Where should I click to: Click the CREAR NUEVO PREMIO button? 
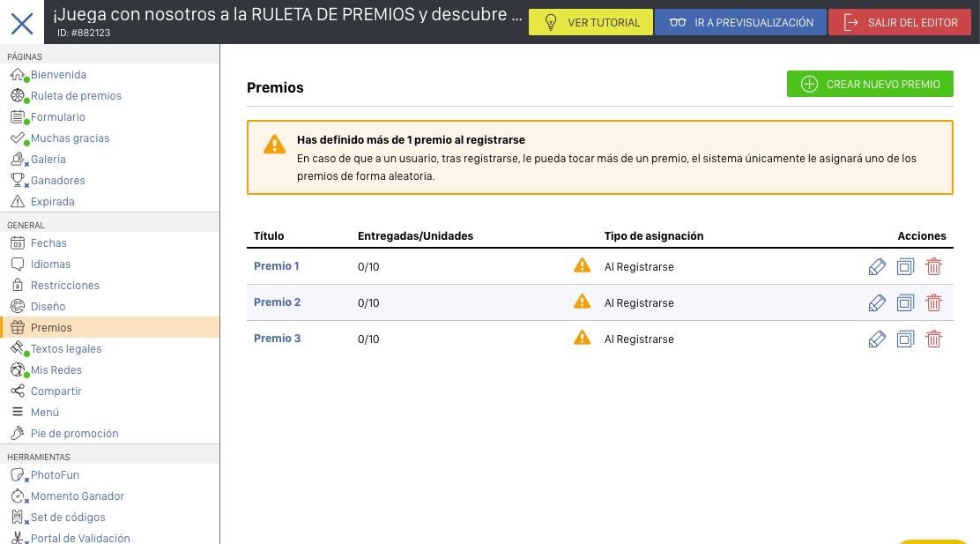(870, 83)
